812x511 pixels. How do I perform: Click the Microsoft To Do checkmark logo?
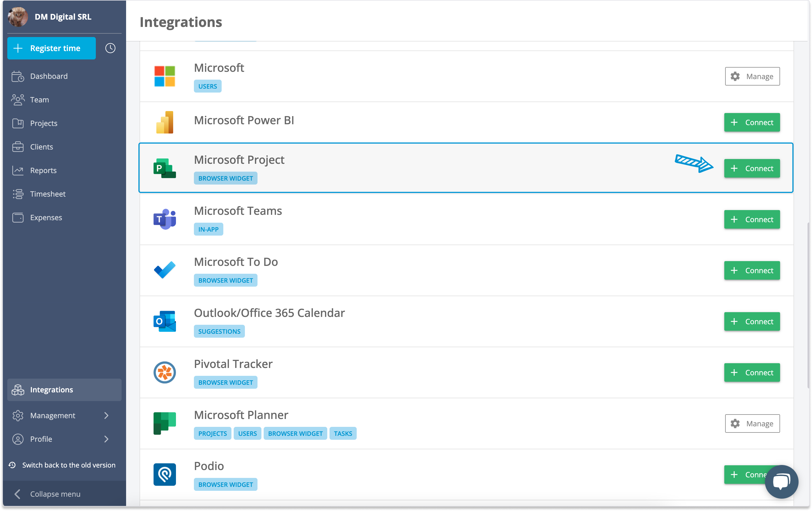point(164,270)
